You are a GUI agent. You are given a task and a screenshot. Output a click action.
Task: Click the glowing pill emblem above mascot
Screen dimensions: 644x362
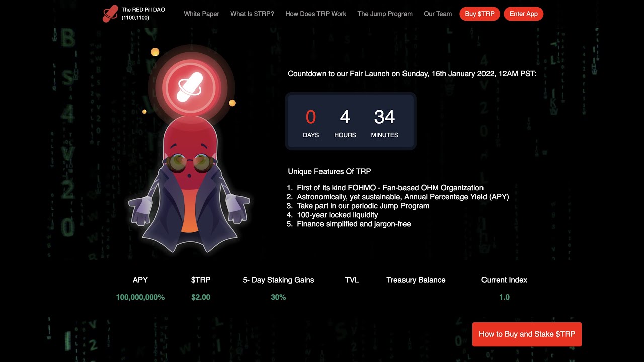click(192, 87)
